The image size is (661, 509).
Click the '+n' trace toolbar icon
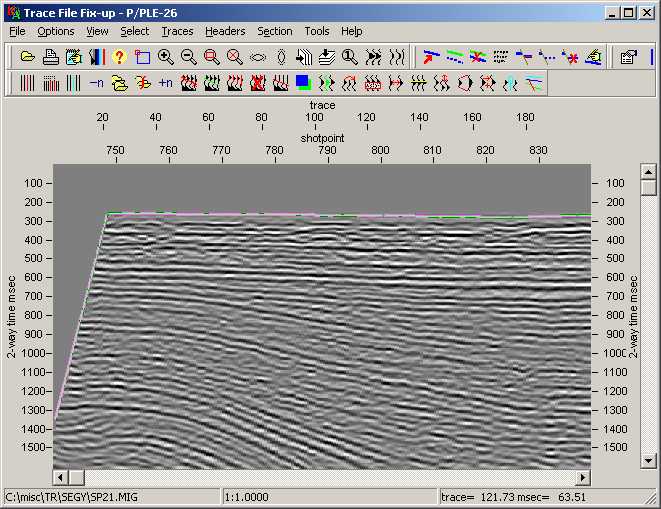[165, 84]
